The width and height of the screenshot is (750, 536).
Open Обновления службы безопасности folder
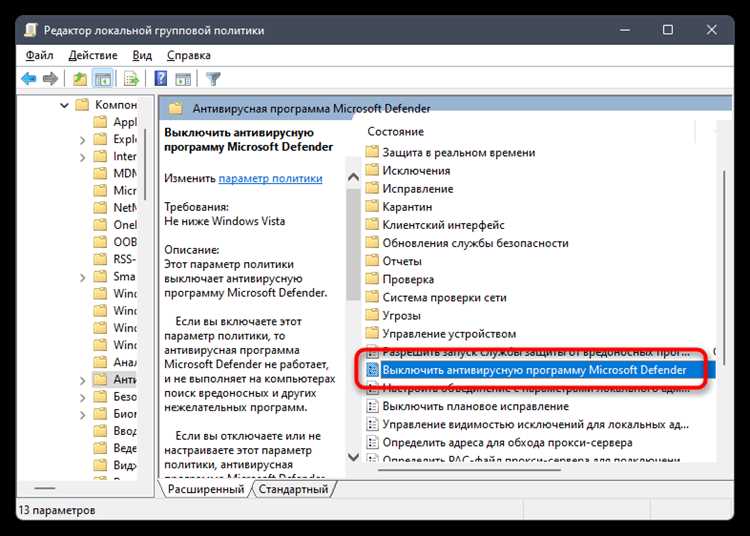(x=467, y=243)
